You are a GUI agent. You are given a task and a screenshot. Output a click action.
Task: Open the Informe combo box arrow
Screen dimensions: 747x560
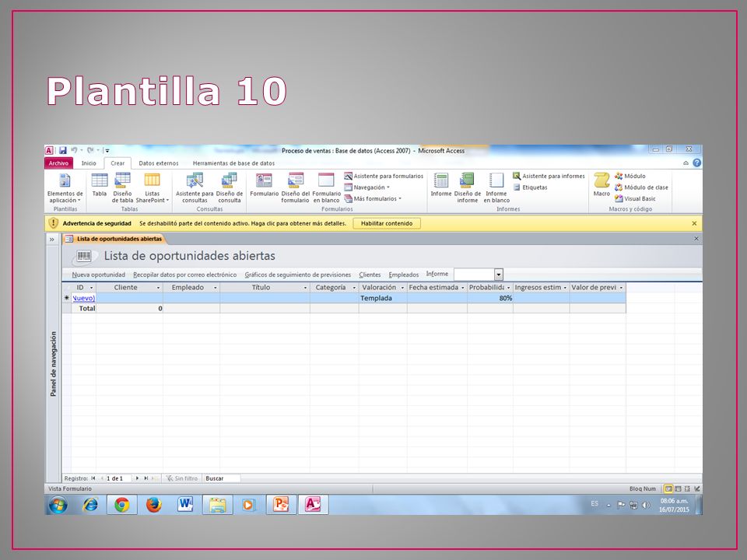point(498,275)
